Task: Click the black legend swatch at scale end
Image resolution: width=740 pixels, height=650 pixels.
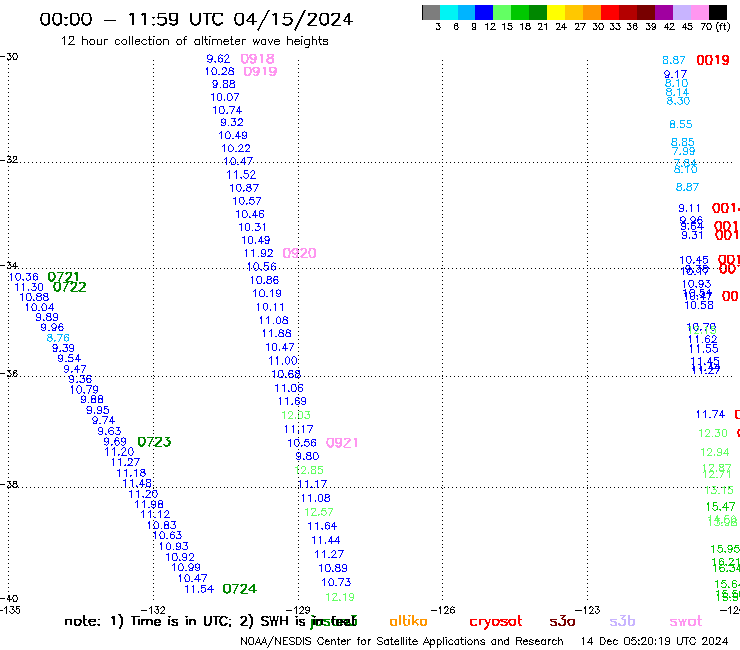Action: [718, 12]
